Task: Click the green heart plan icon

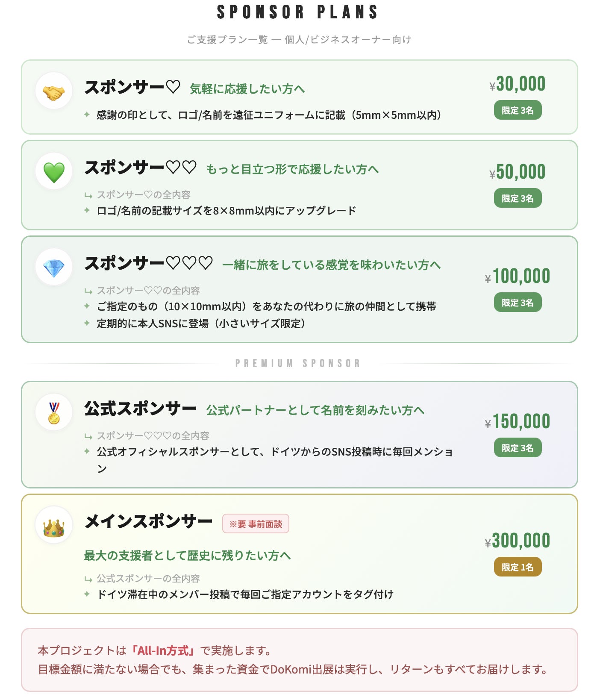Action: (54, 171)
